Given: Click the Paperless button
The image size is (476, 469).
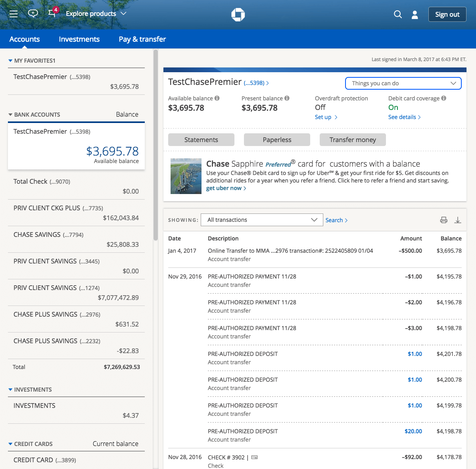Looking at the screenshot, I should coord(277,140).
